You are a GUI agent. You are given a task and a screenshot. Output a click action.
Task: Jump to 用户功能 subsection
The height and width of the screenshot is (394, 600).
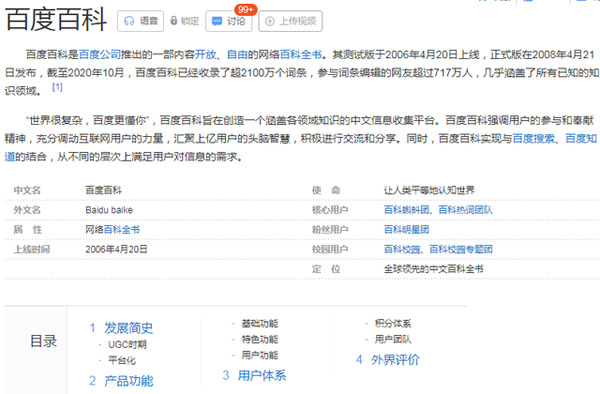259,355
